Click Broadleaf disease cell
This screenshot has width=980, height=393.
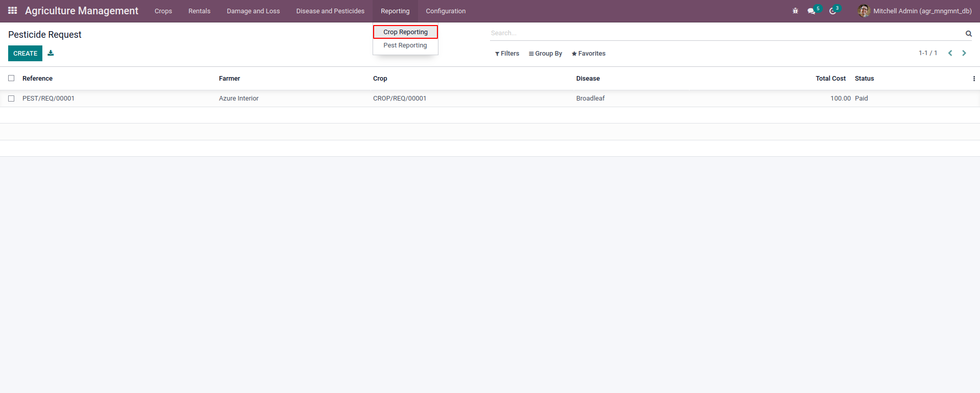coord(591,99)
